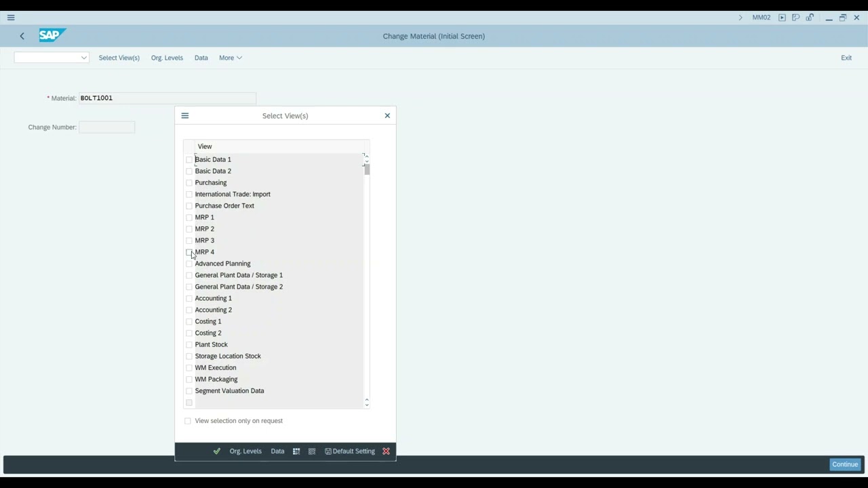The height and width of the screenshot is (488, 868).
Task: Select the MRP 3 row text
Action: coord(205,241)
